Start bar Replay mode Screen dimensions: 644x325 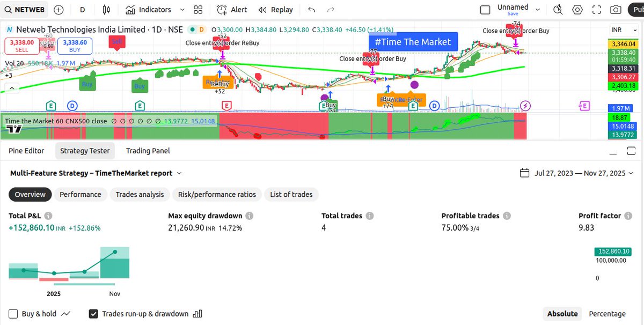click(275, 10)
